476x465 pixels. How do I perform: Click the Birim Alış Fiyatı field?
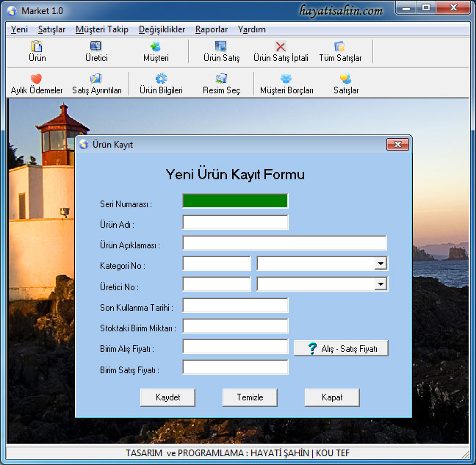pos(235,347)
